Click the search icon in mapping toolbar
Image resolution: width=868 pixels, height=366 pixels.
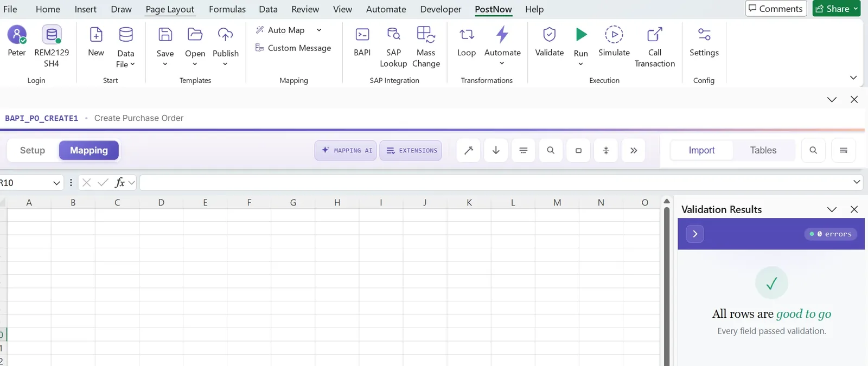(x=551, y=150)
